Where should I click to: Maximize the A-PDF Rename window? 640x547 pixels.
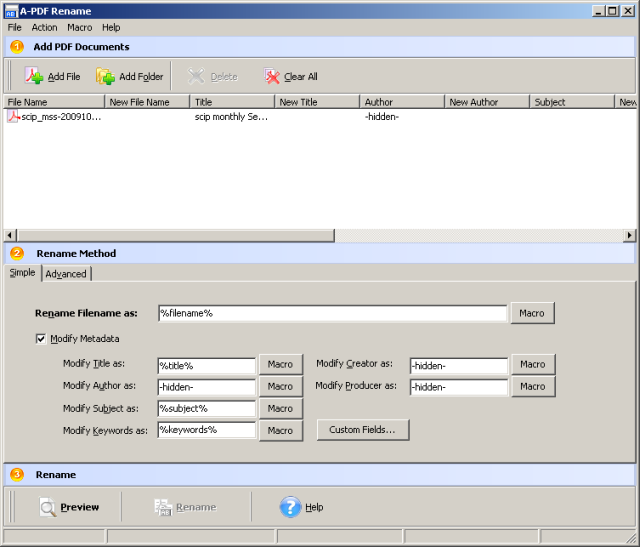click(612, 11)
